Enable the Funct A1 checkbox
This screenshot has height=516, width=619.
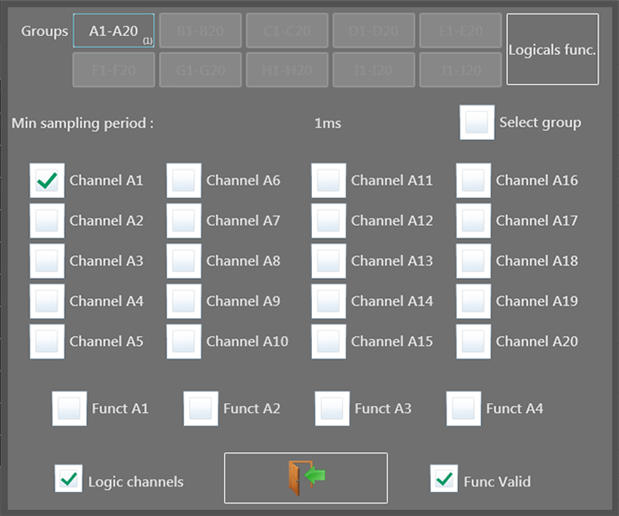click(x=69, y=408)
